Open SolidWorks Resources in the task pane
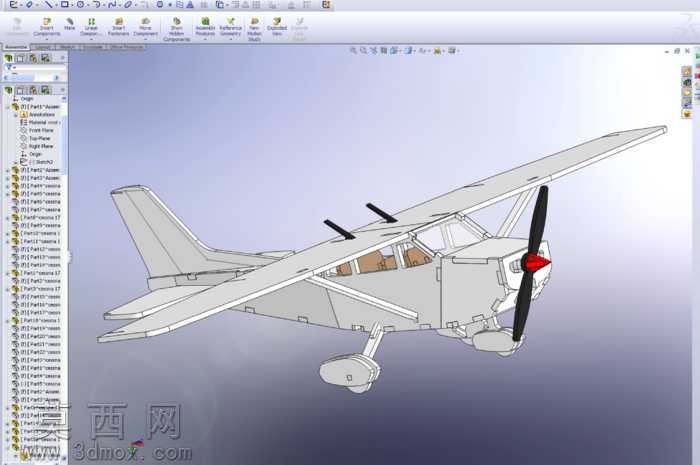 (x=687, y=71)
